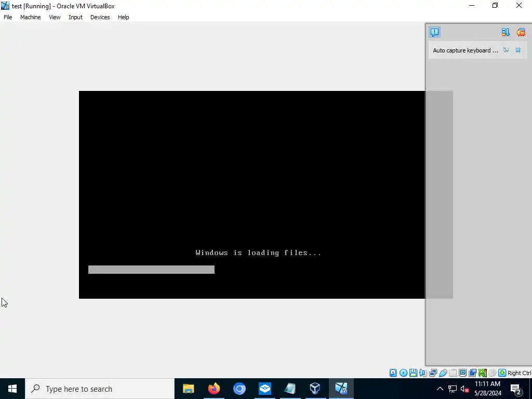Click the taskbar search box
This screenshot has width=532, height=399.
100,389
